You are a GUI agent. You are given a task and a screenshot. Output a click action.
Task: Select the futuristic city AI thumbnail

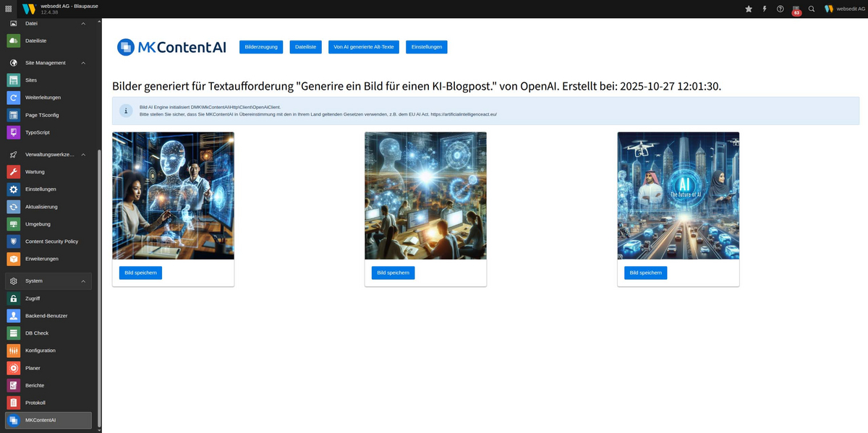[x=678, y=195]
